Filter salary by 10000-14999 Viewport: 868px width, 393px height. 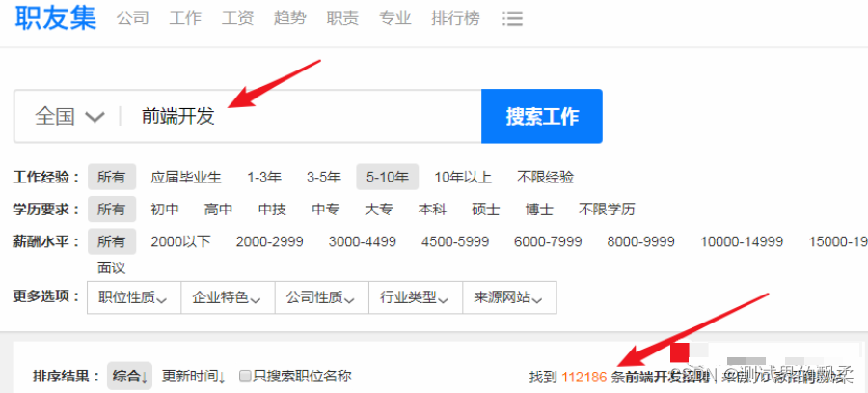(x=742, y=241)
